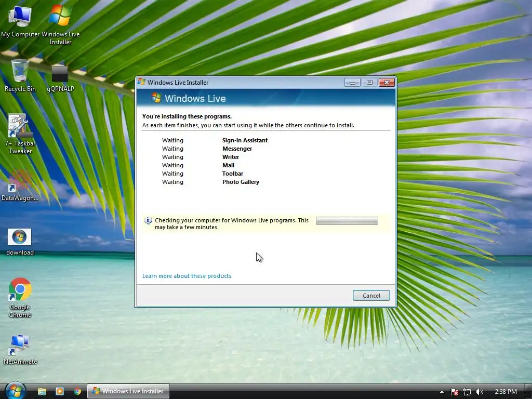
Task: Select the Sign-in Assistant entry
Action: point(245,140)
